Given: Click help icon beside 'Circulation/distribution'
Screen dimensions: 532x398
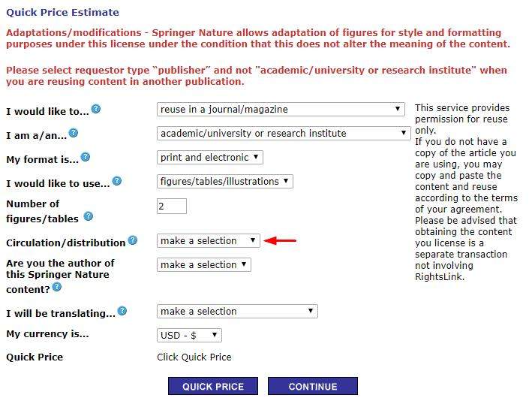Looking at the screenshot, I should point(133,241).
